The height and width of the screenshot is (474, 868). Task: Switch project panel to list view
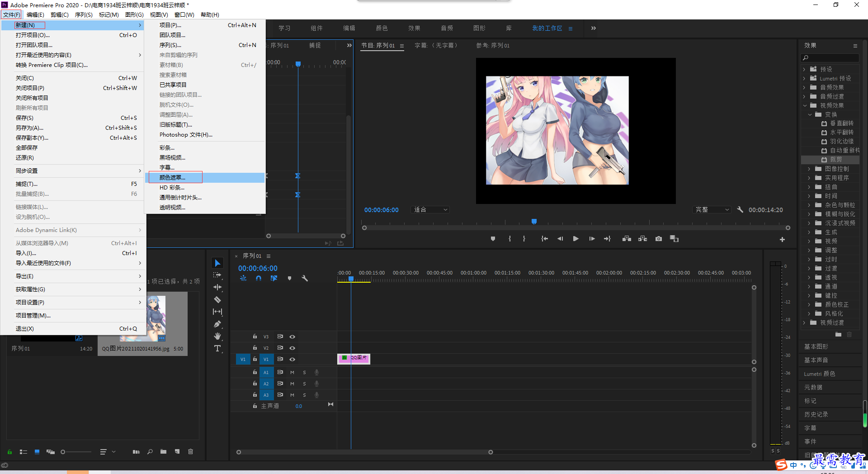24,451
